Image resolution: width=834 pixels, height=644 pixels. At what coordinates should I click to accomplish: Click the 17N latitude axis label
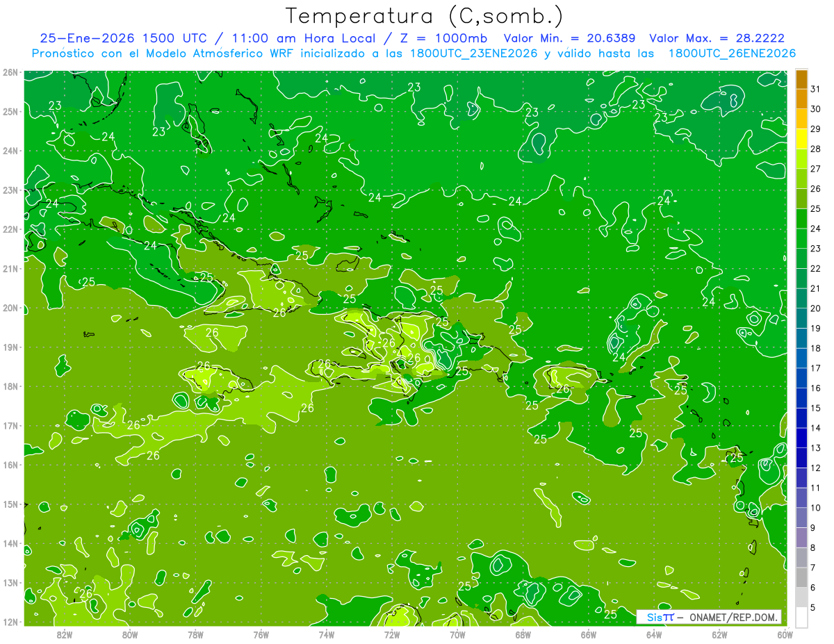[10, 426]
